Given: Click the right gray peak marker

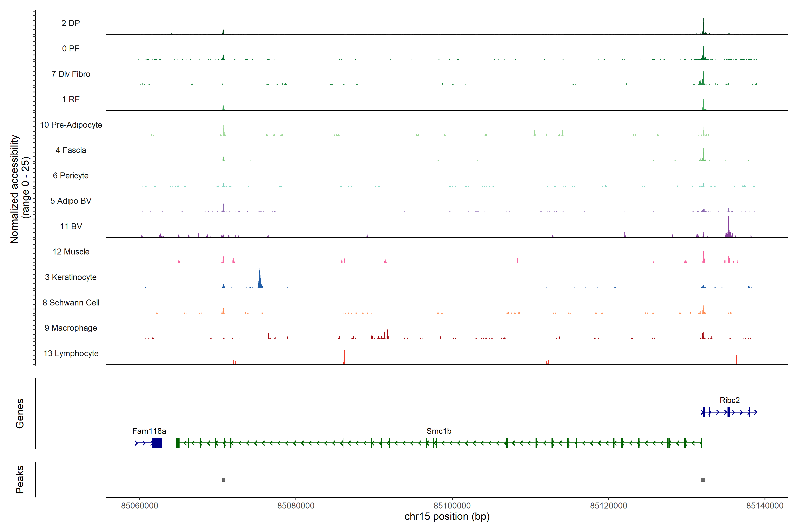Looking at the screenshot, I should tap(703, 480).
